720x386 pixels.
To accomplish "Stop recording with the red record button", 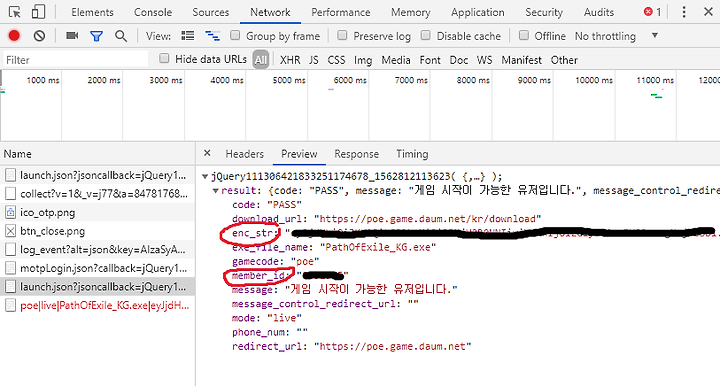I will [x=14, y=36].
